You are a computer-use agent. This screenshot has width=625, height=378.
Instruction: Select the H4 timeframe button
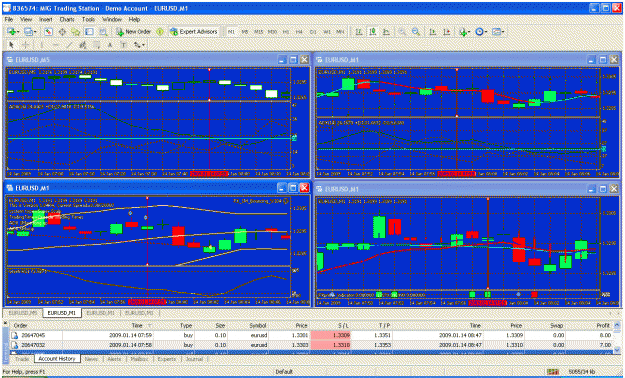coord(299,32)
